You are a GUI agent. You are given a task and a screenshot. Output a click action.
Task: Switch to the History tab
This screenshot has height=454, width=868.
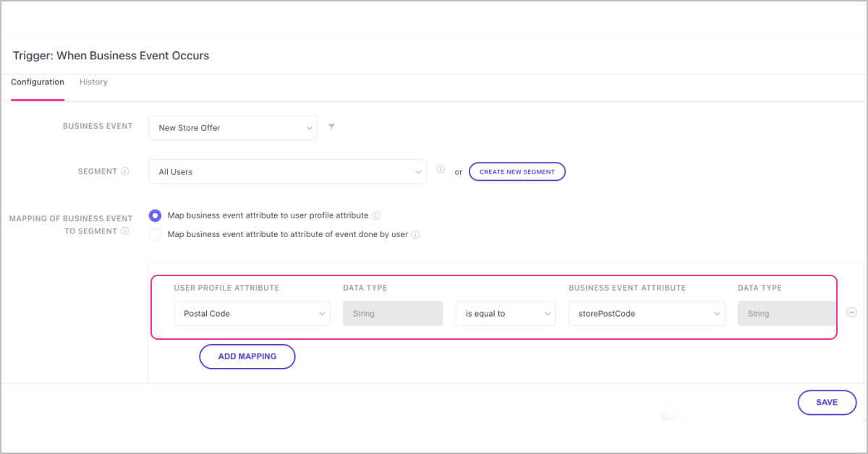[93, 82]
